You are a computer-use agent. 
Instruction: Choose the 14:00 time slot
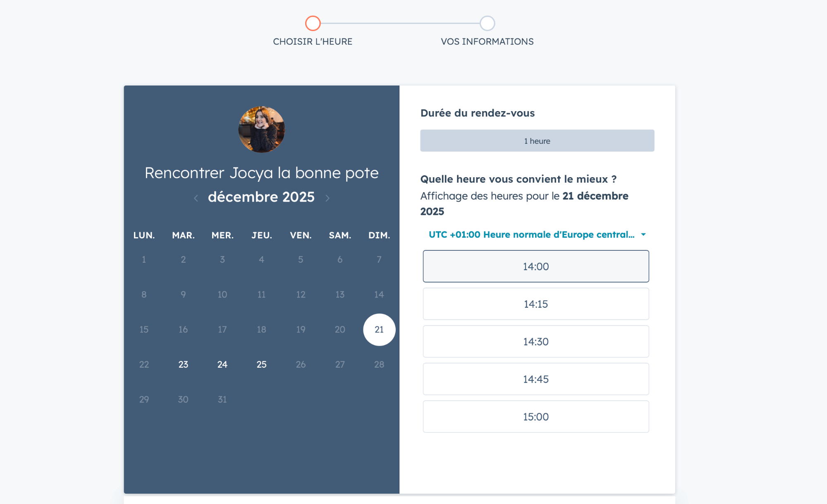(x=536, y=266)
